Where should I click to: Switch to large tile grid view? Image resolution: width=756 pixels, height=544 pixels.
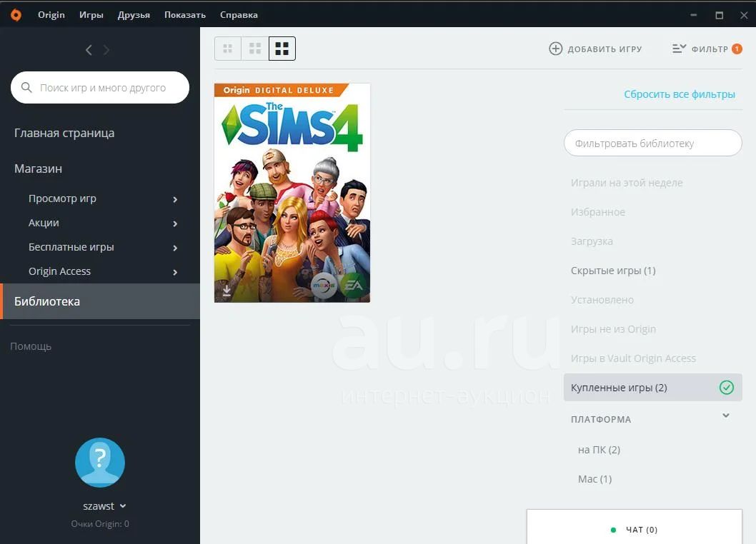click(282, 48)
